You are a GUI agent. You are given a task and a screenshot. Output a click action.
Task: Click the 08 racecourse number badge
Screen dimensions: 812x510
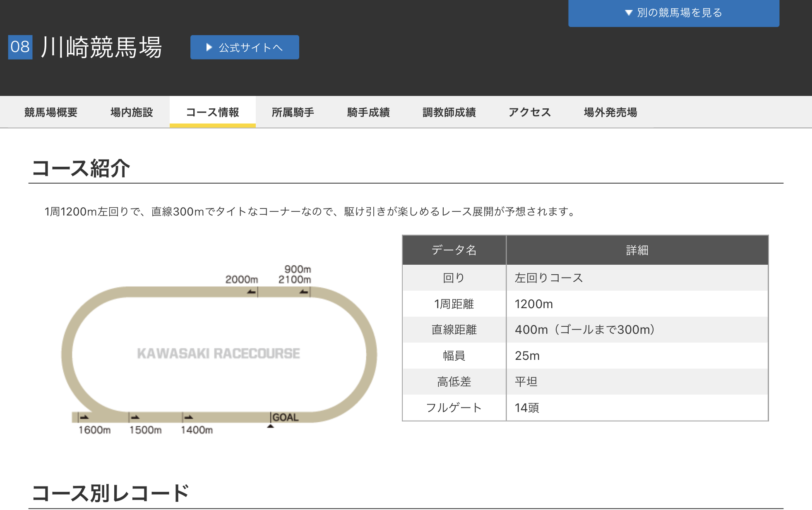[x=20, y=47]
